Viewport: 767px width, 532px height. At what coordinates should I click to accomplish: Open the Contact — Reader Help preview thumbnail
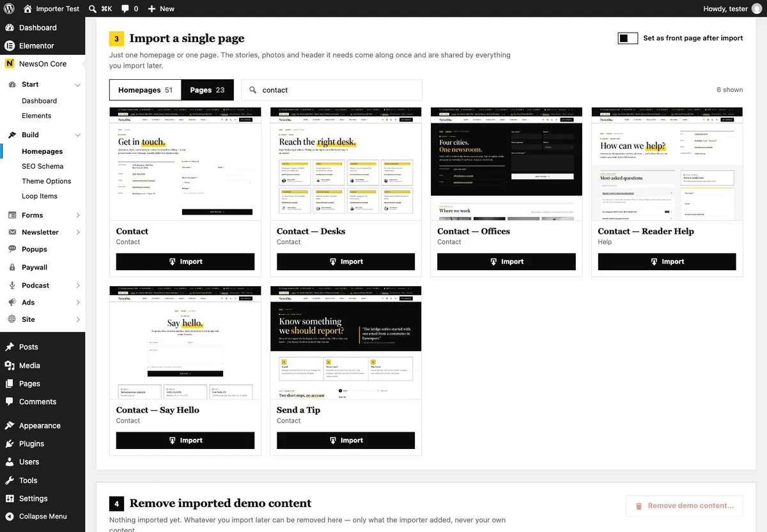coord(667,164)
